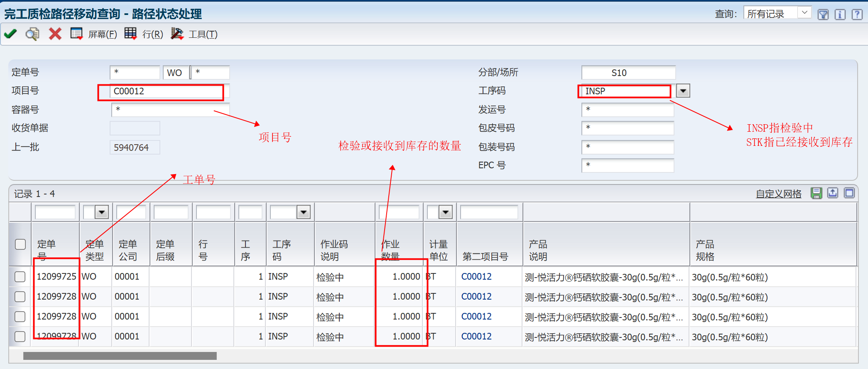Image resolution: width=868 pixels, height=369 pixels.
Task: Click the 定单号 column filter box
Action: 55,212
